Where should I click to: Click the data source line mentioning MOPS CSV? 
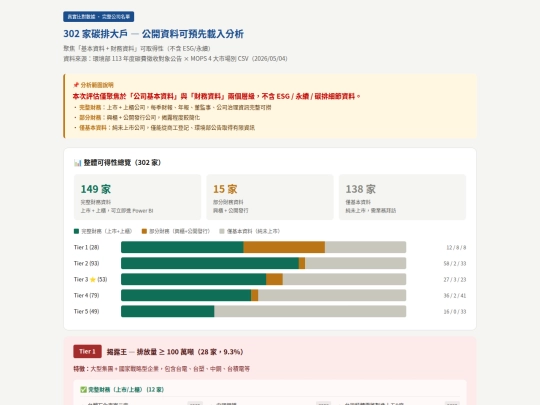175,59
